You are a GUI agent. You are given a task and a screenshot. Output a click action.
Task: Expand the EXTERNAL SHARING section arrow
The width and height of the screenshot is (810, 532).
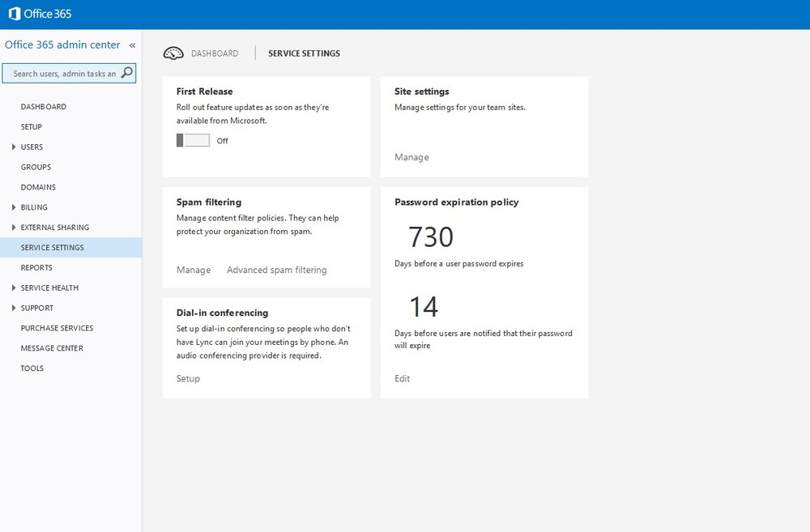tap(14, 228)
